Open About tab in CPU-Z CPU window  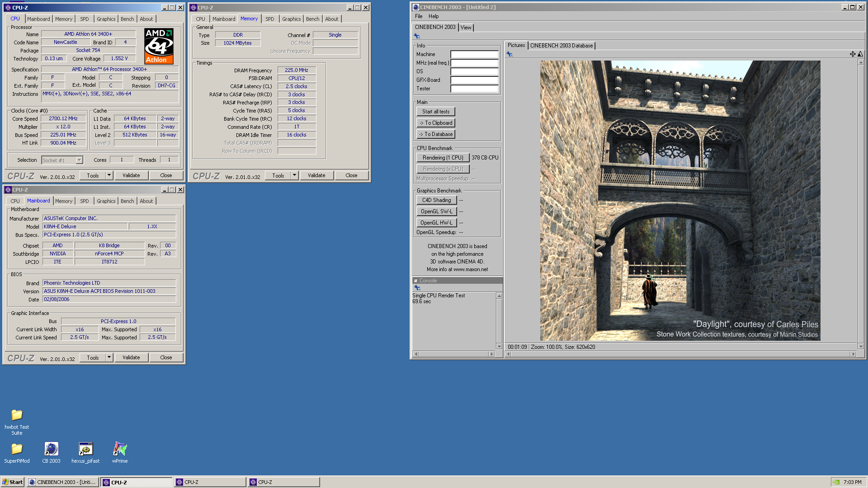point(146,19)
